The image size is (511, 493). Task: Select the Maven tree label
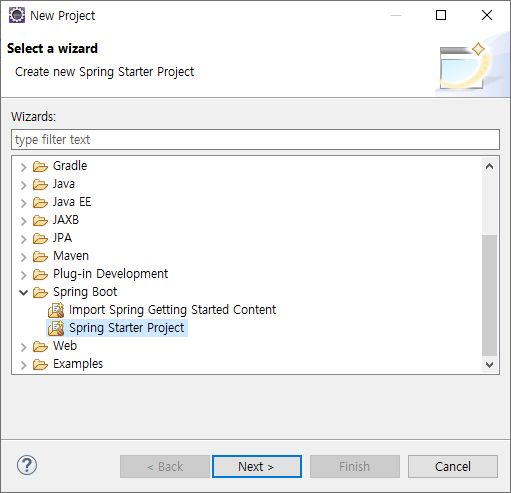[71, 256]
